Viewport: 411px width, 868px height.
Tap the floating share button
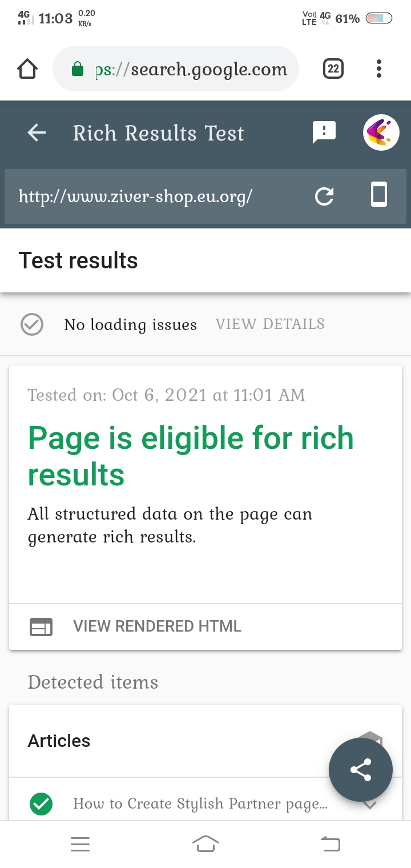coord(361,770)
